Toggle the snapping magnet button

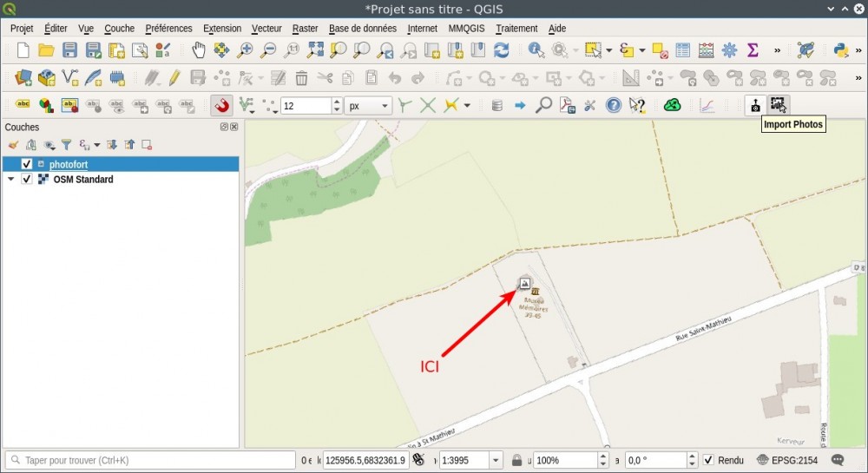coord(221,105)
